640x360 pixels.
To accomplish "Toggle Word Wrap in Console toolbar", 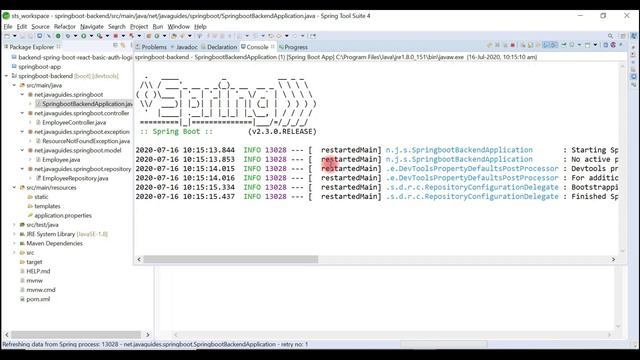I will tap(538, 45).
